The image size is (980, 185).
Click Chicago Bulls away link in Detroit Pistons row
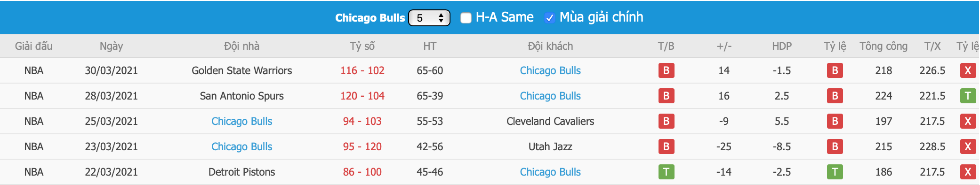click(550, 172)
